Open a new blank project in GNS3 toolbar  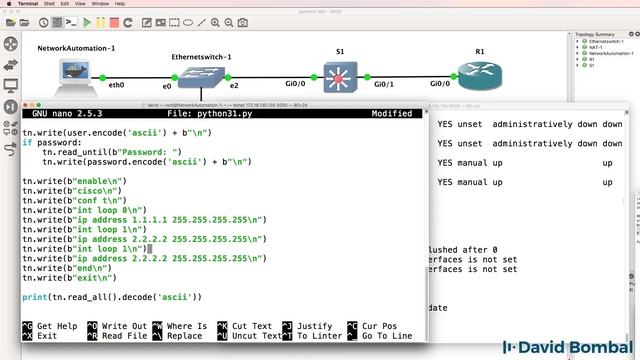(x=11, y=23)
